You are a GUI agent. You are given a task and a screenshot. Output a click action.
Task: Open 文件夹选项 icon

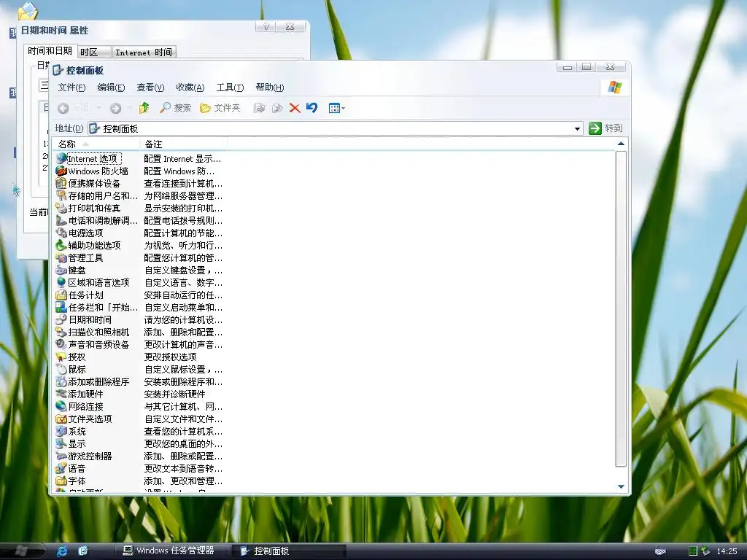[61, 419]
